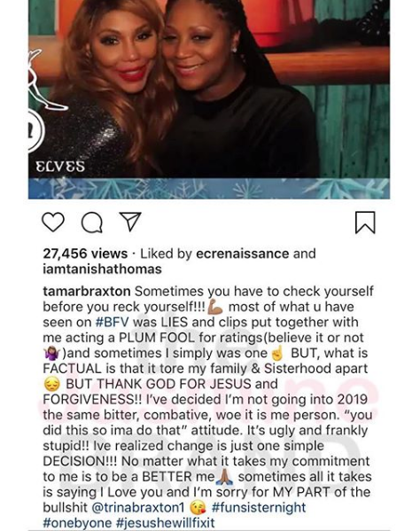Save the post using the bookmark icon

point(365,223)
